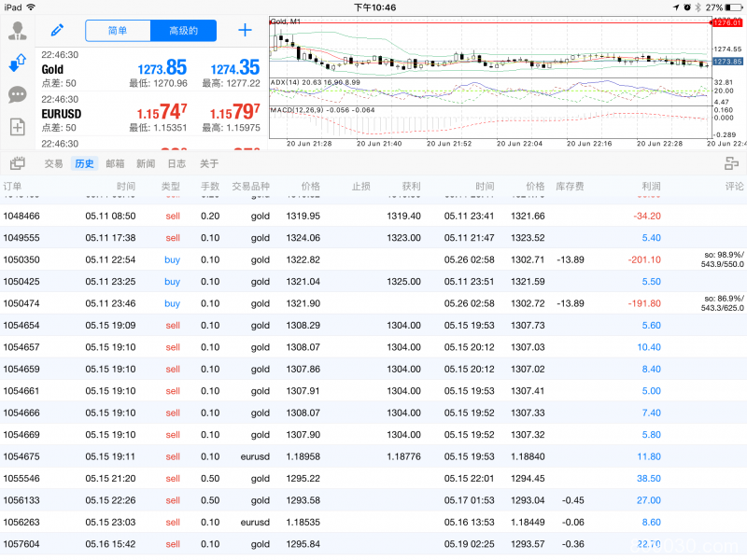This screenshot has height=560, width=747.
Task: Select order 1054659 row
Action: coord(373,369)
